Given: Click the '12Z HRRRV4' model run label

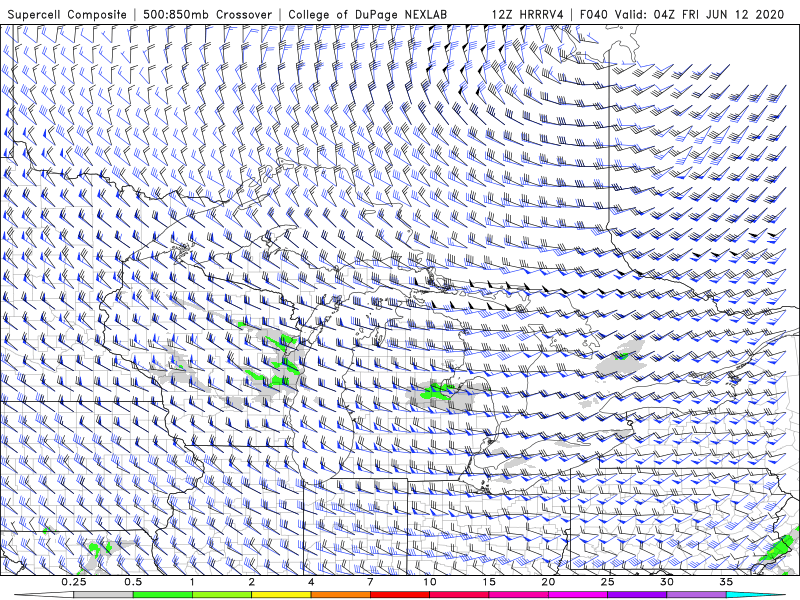Looking at the screenshot, I should pyautogui.click(x=528, y=14).
